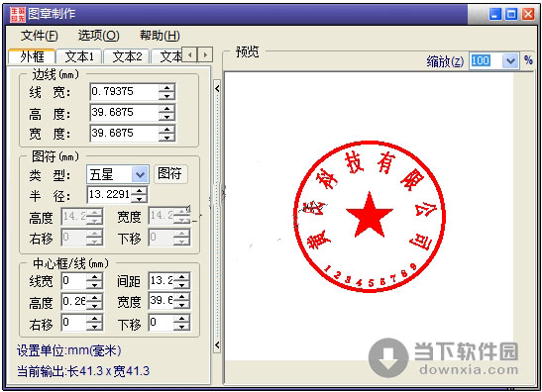
Task: Collapse panel using top splitter arrow
Action: [x=217, y=89]
